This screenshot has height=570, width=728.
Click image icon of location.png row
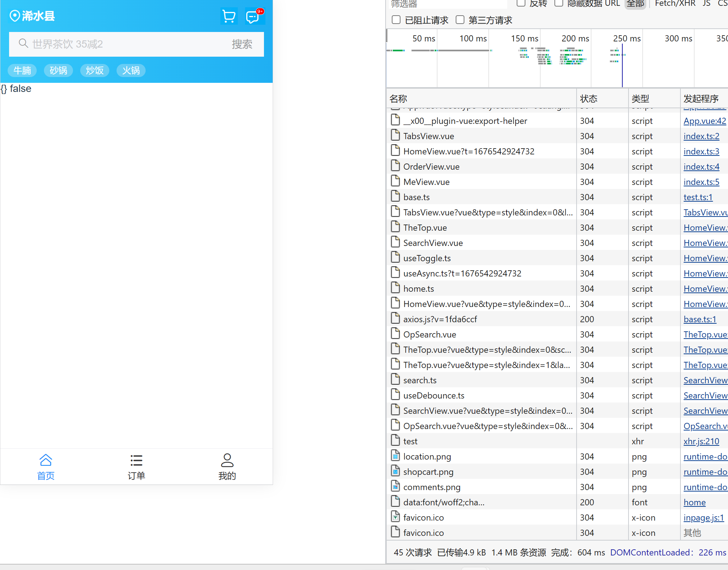click(x=395, y=456)
